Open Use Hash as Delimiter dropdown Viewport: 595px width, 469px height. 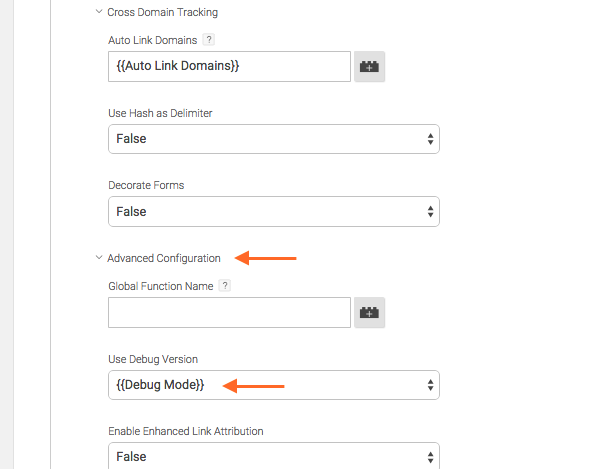tap(274, 139)
